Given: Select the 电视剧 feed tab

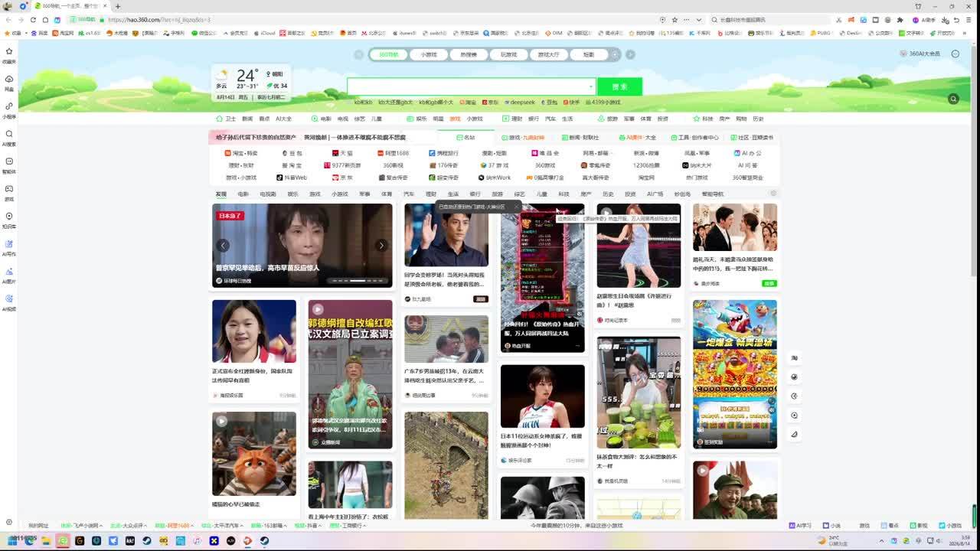Looking at the screenshot, I should [x=268, y=194].
